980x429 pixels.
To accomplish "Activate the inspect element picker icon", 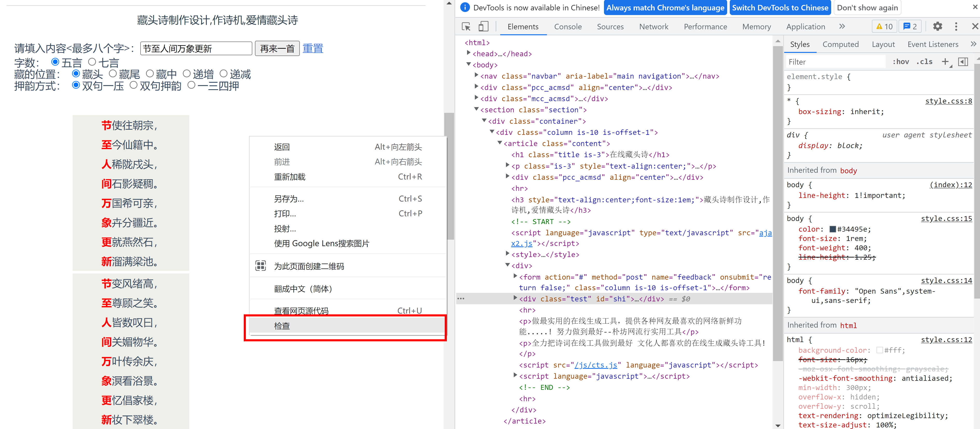I will (466, 26).
